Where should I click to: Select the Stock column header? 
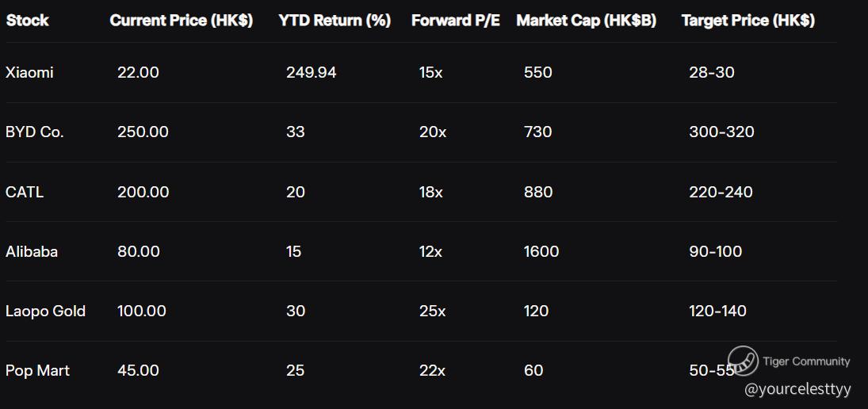click(x=27, y=21)
